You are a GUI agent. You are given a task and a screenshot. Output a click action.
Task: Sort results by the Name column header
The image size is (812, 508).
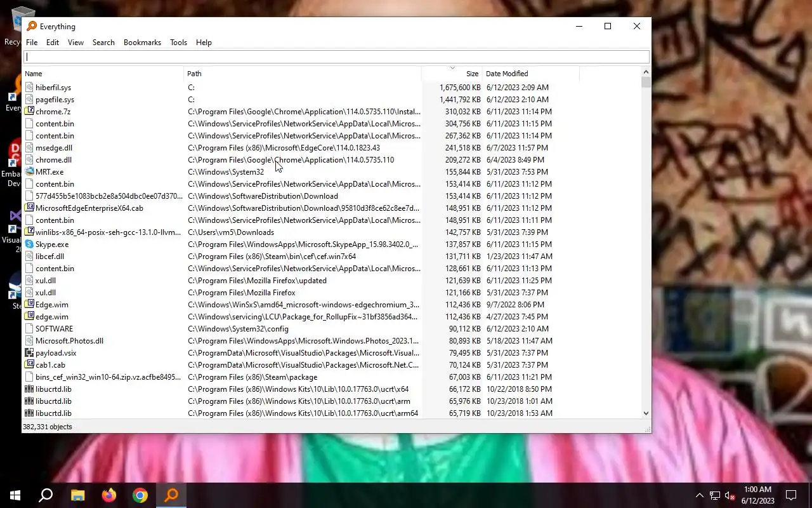point(103,74)
